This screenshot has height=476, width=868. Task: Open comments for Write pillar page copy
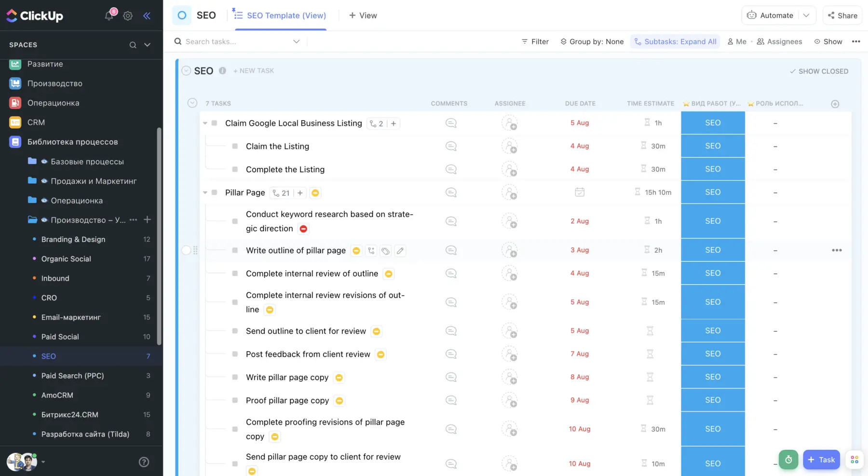[451, 377]
